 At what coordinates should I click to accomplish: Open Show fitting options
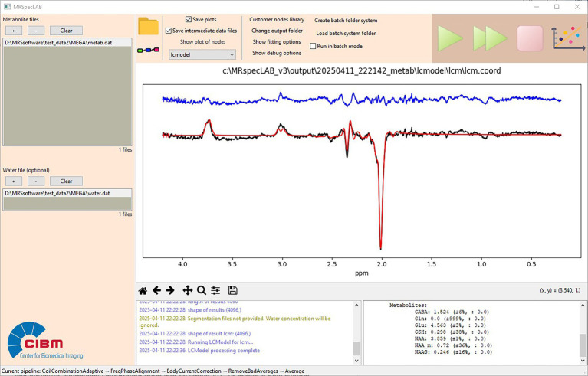tap(277, 42)
